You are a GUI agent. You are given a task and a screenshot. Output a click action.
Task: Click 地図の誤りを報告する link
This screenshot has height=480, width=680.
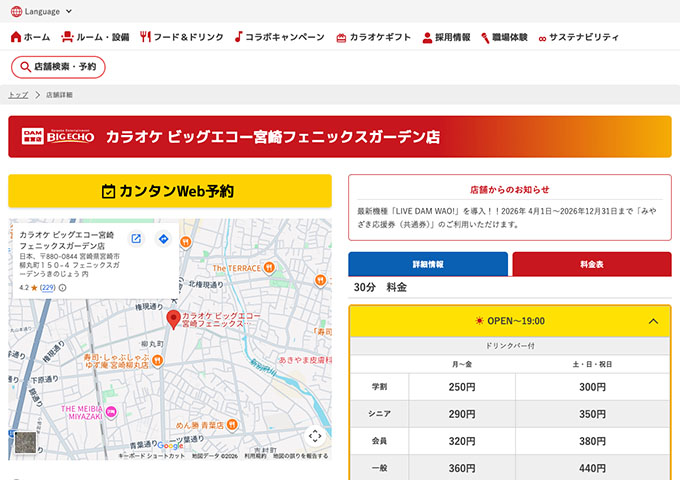pyautogui.click(x=300, y=456)
